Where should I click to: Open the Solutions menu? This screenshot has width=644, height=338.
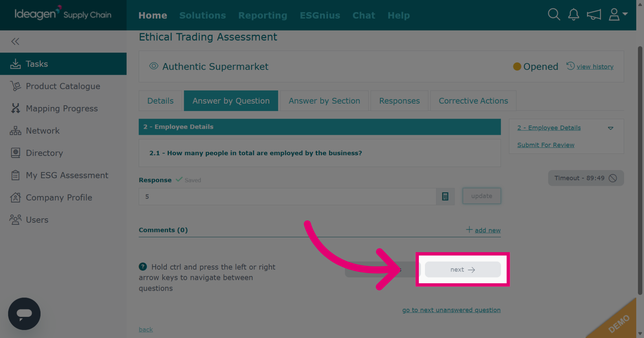(203, 15)
